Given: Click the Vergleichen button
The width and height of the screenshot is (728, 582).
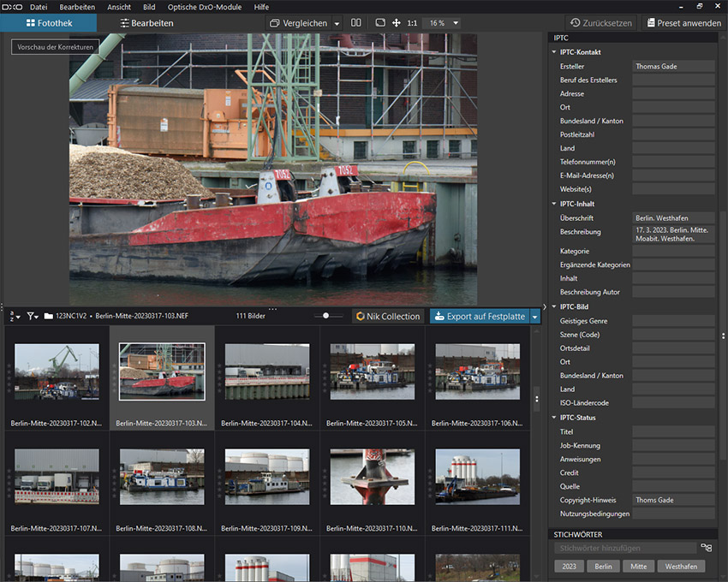Looking at the screenshot, I should click(299, 23).
